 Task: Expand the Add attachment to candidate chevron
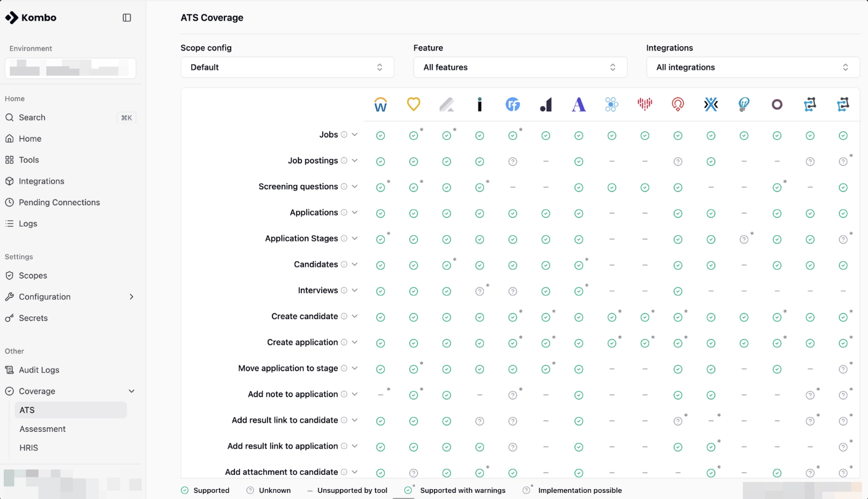click(354, 472)
